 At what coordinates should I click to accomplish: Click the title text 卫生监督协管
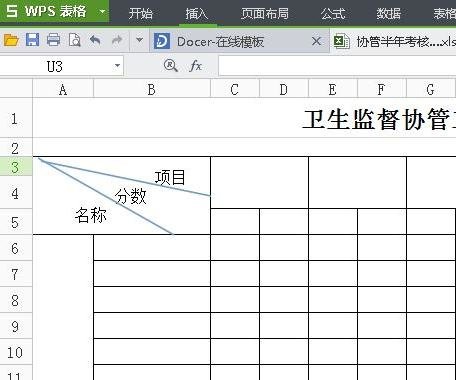(x=376, y=119)
